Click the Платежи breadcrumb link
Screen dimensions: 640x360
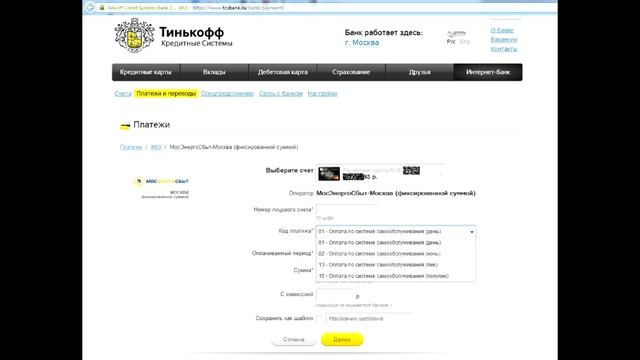pyautogui.click(x=131, y=147)
